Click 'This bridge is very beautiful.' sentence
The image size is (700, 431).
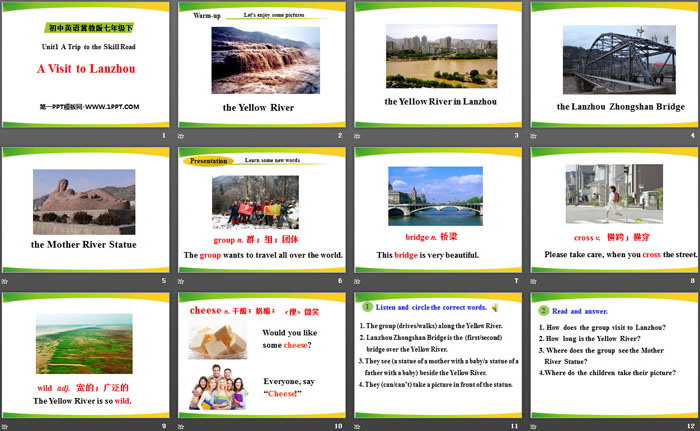click(428, 255)
